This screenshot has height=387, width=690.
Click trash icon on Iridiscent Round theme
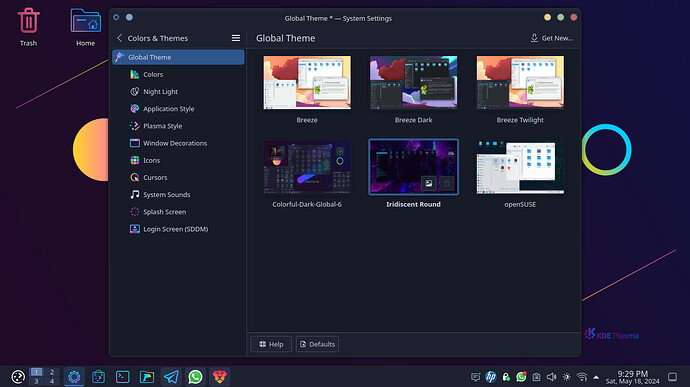pos(447,184)
